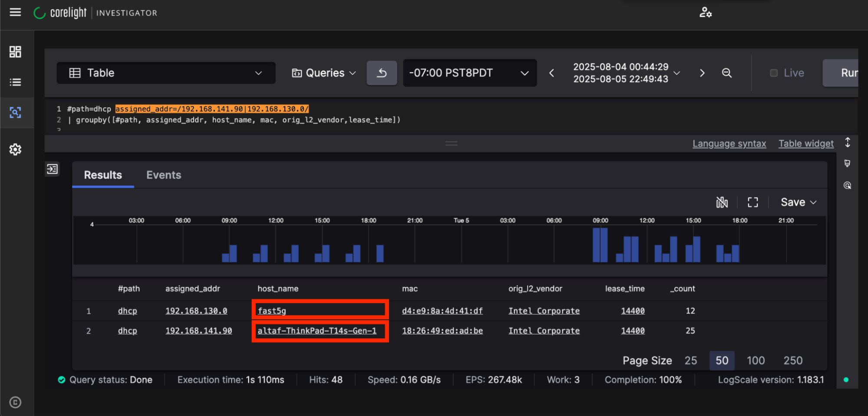
Task: Hide the histogram chart icon
Action: pyautogui.click(x=722, y=202)
